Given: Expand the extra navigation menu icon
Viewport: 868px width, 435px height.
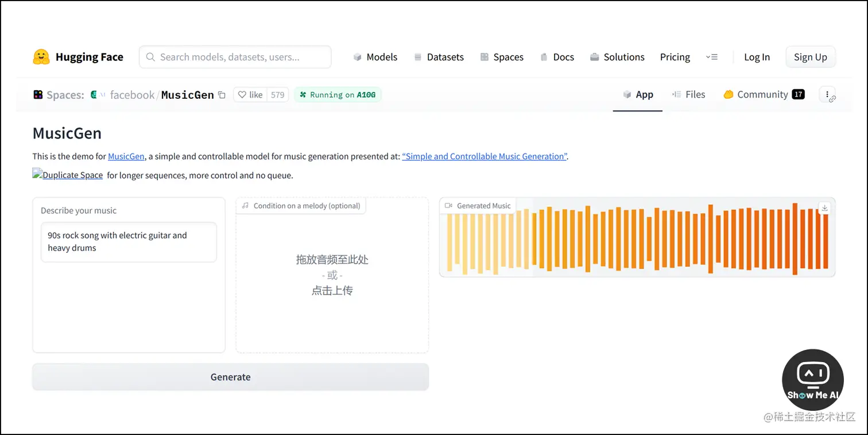Looking at the screenshot, I should (712, 57).
